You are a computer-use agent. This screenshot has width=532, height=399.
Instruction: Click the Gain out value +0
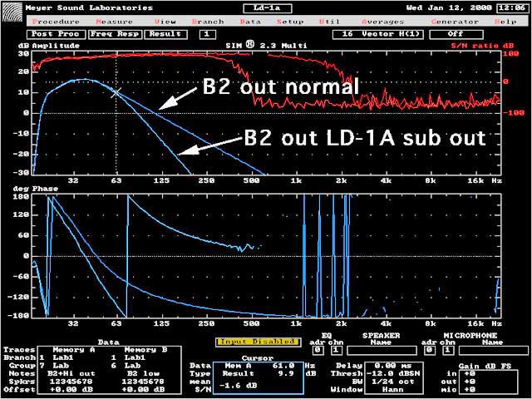pos(470,382)
